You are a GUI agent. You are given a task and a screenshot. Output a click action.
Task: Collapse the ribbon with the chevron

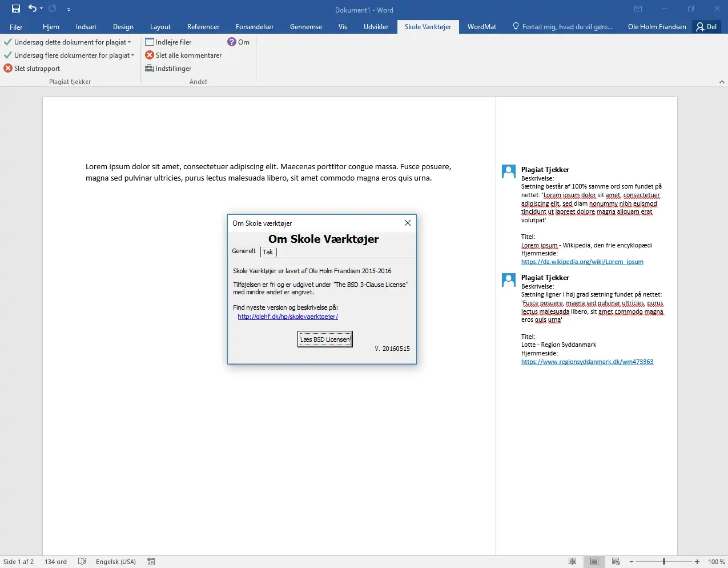pos(722,82)
